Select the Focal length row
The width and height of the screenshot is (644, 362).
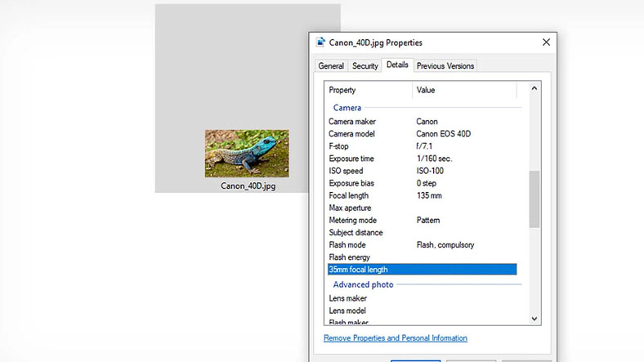click(423, 195)
